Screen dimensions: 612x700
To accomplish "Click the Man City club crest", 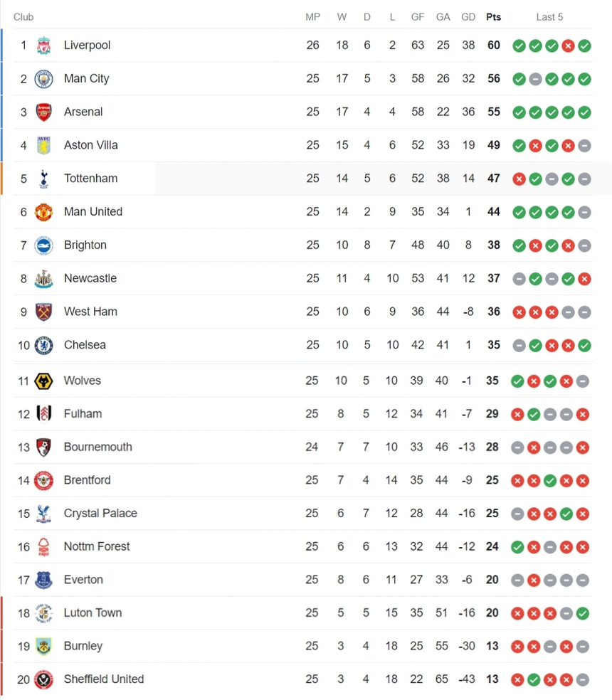I will 44,78.
